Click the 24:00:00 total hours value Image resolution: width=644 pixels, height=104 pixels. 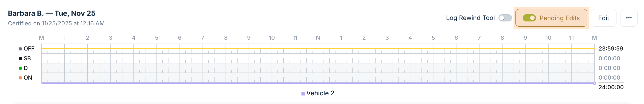611,87
